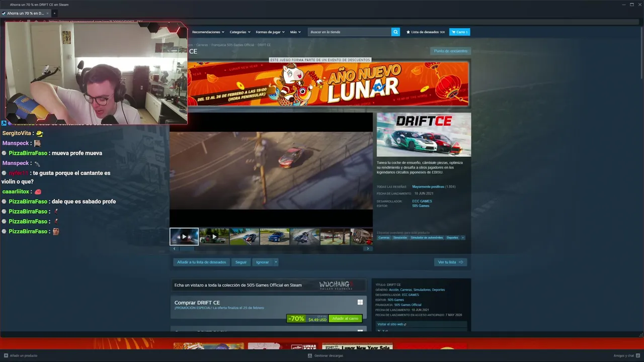
Task: Select the red race car screenshot thumbnail
Action: (x=245, y=236)
